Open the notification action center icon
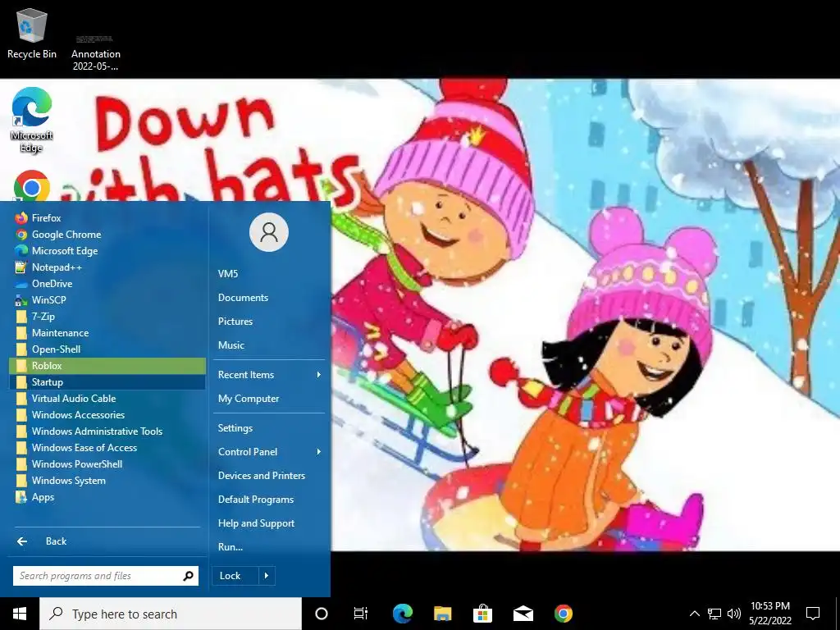This screenshot has height=630, width=840. [x=813, y=614]
